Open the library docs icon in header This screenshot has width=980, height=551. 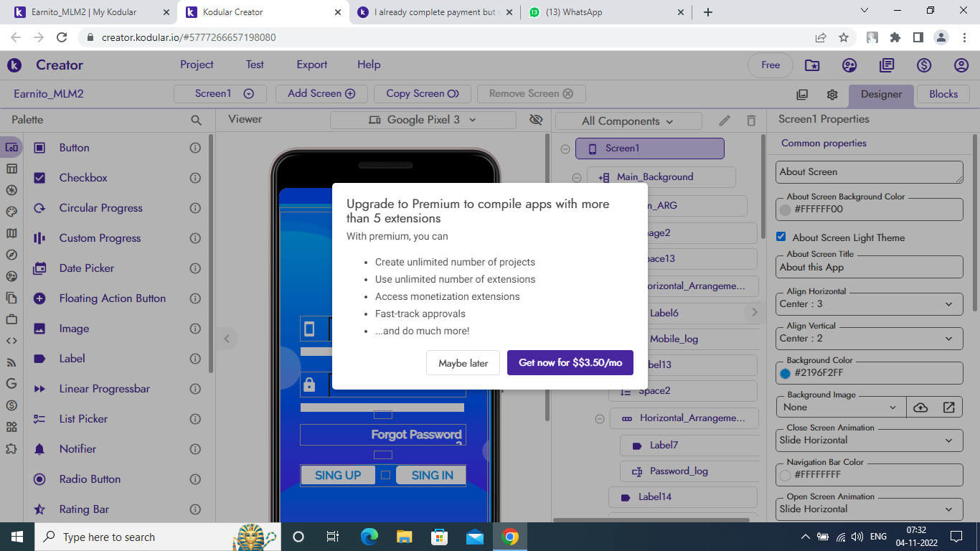pos(887,65)
